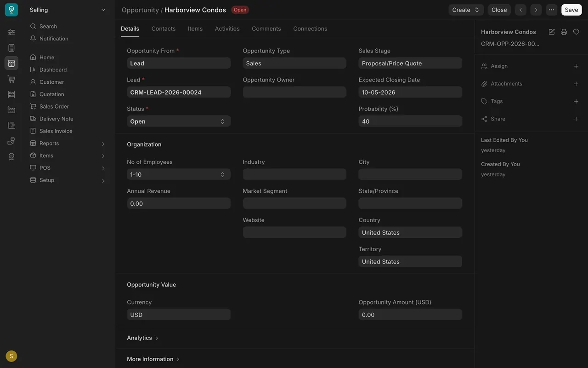Image resolution: width=588 pixels, height=368 pixels.
Task: Open Notification in the sidebar
Action: point(68,39)
